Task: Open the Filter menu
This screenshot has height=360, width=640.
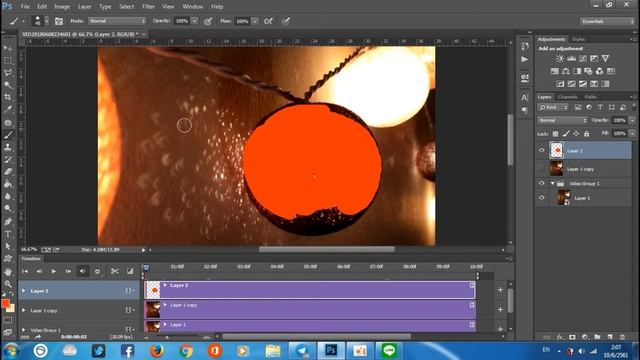Action: coord(148,7)
